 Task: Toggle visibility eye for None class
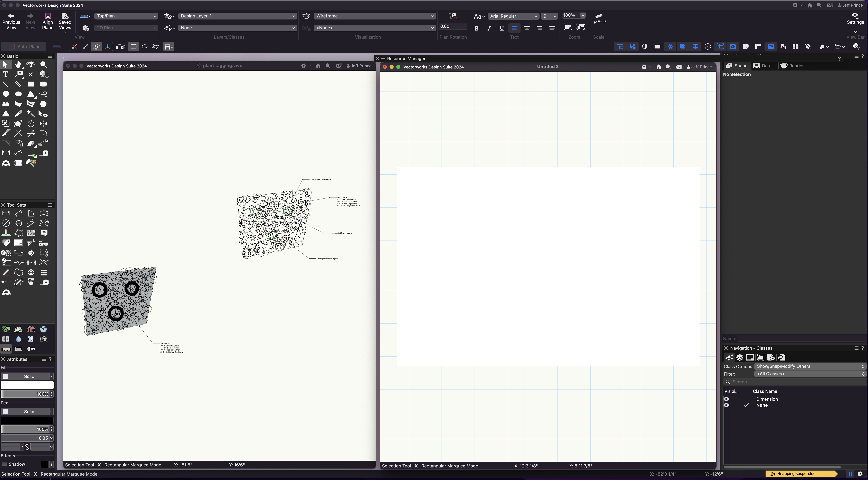pos(726,405)
